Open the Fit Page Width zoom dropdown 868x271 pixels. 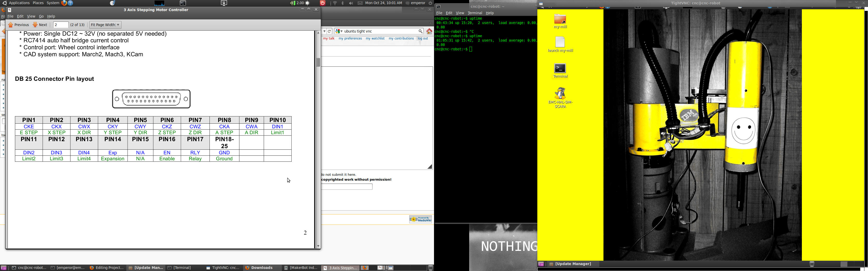click(105, 25)
